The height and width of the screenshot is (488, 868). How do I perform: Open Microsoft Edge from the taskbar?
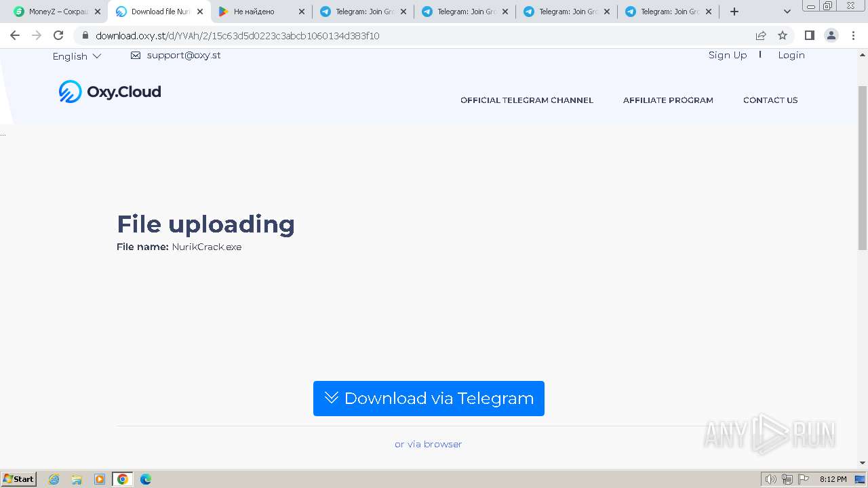coord(146,479)
